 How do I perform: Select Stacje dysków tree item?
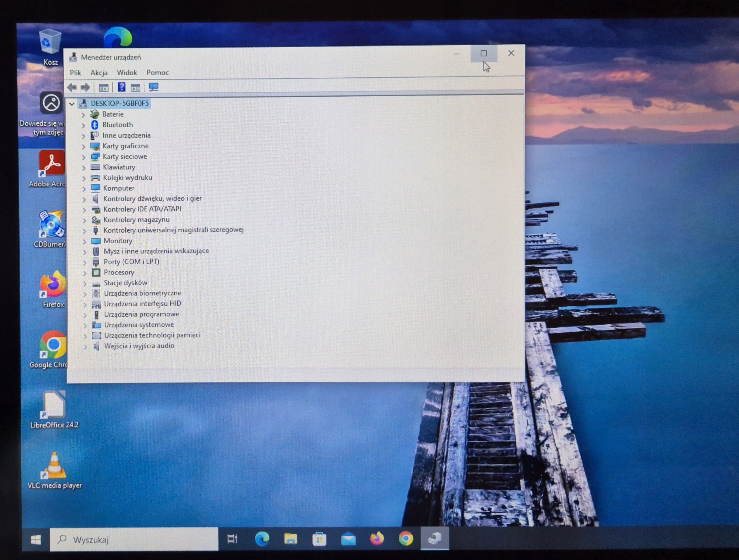(x=125, y=283)
